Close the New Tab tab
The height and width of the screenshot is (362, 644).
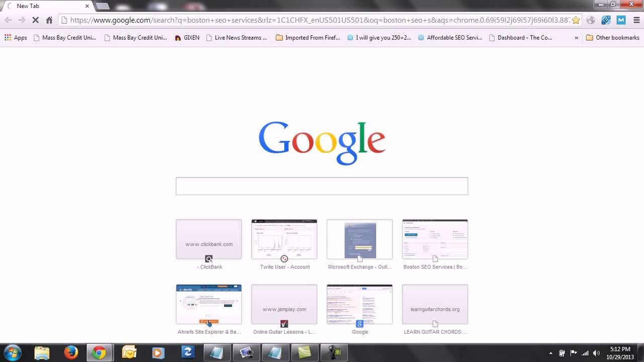(87, 6)
